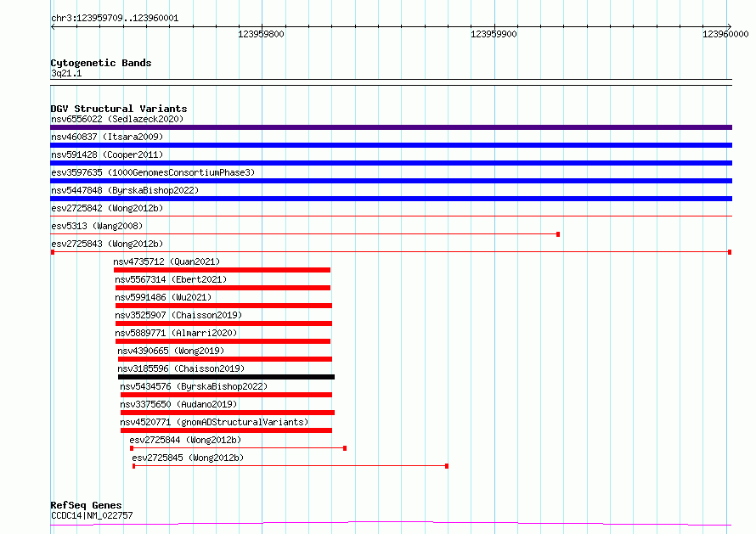756x534 pixels.
Task: Select the red bar under nsv5889771
Action: tap(223, 341)
